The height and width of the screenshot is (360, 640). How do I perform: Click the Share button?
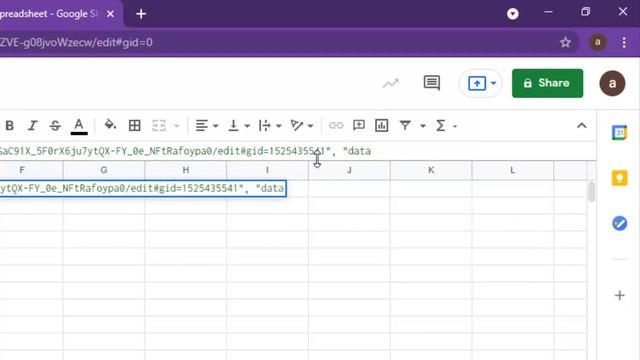coord(547,83)
